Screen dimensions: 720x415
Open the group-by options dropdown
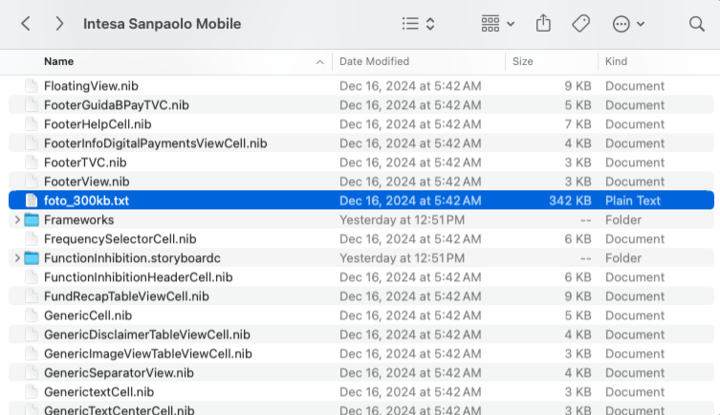(498, 23)
